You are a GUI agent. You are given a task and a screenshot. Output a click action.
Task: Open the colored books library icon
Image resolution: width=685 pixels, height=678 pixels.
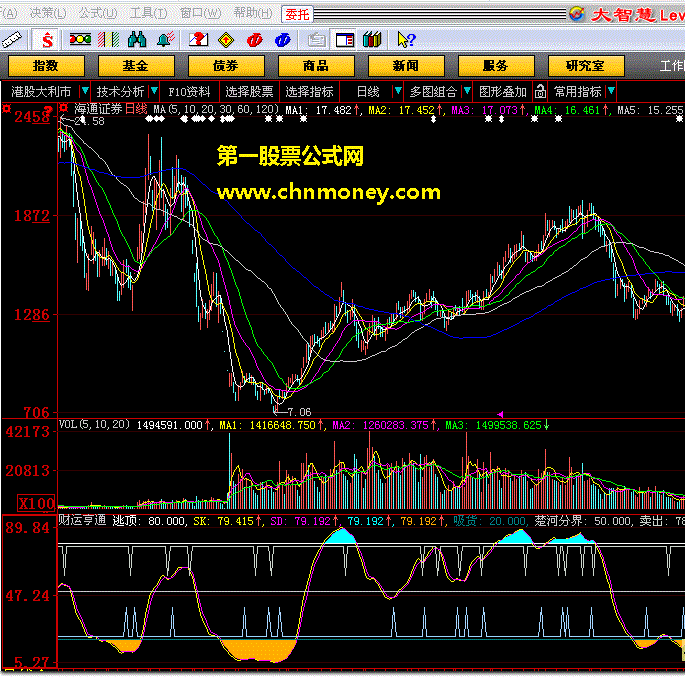point(372,40)
